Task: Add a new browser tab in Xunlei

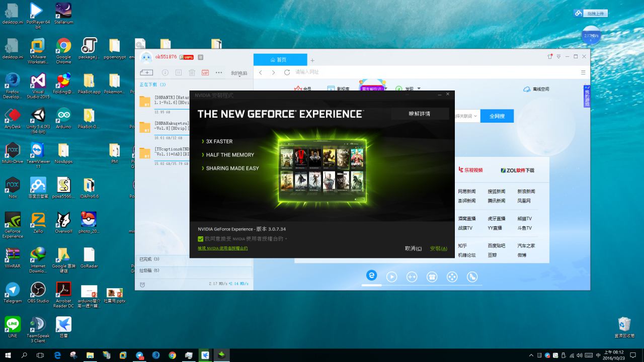Action: (312, 60)
